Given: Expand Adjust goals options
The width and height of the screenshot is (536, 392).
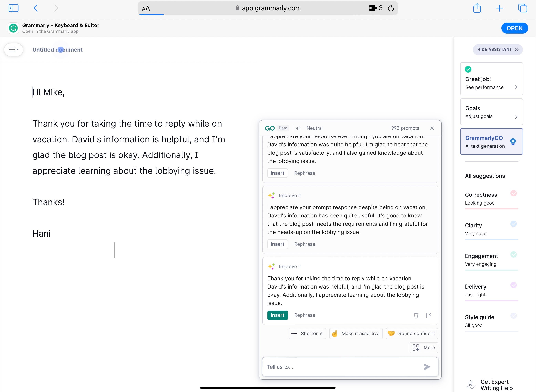Looking at the screenshot, I should pyautogui.click(x=491, y=116).
